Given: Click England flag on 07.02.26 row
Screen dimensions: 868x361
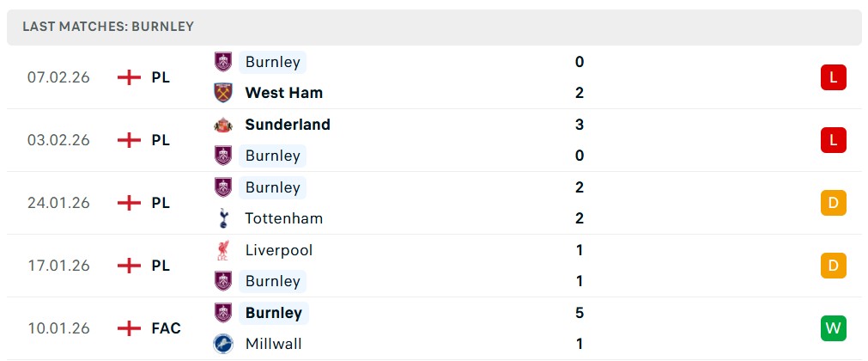Looking at the screenshot, I should [x=129, y=77].
